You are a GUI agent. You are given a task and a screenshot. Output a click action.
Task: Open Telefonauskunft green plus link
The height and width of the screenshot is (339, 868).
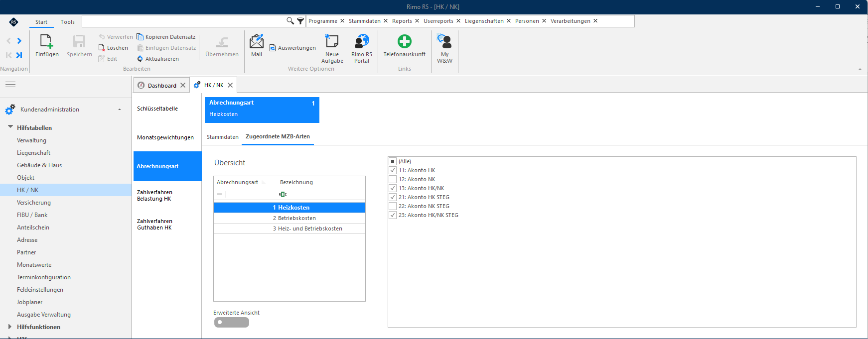point(405,41)
